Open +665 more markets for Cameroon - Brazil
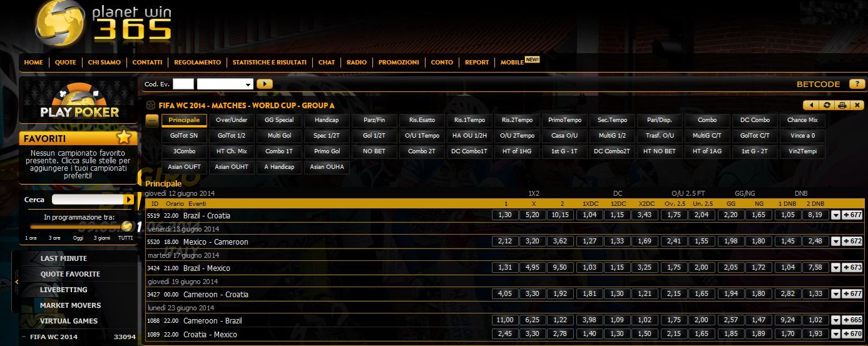Viewport: 868px width, 346px height. 853,320
